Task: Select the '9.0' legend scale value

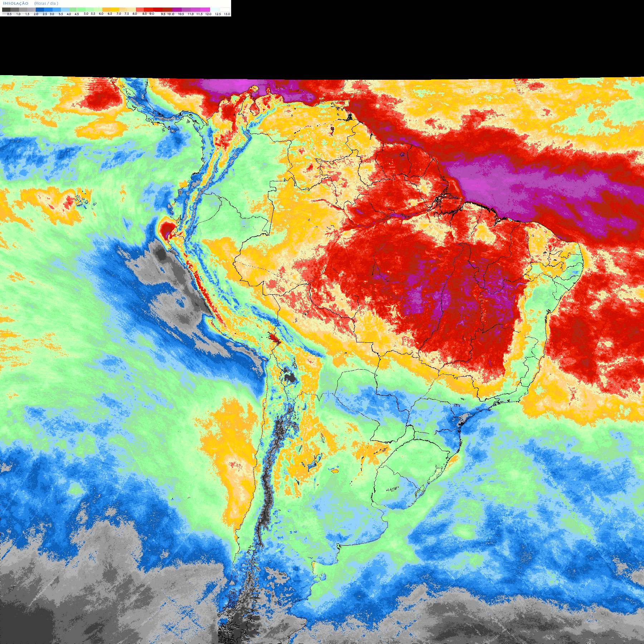Action: [x=152, y=14]
